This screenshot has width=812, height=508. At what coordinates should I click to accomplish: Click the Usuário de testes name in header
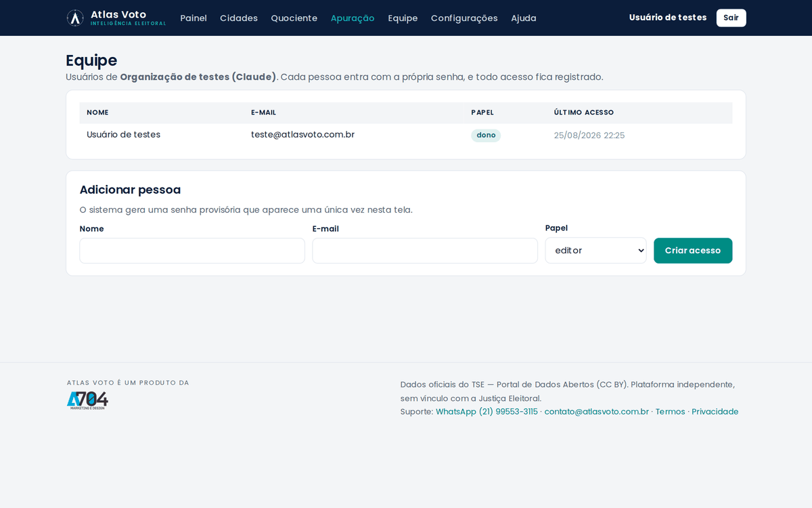point(668,18)
